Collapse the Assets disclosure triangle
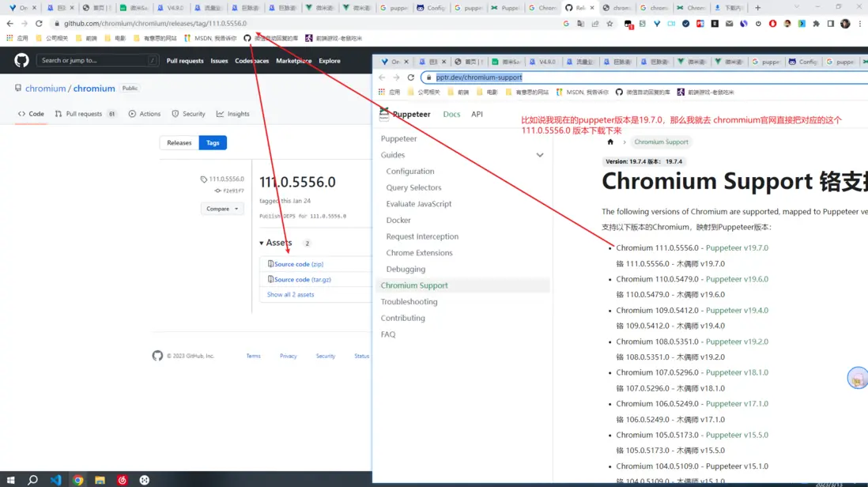 pos(262,243)
